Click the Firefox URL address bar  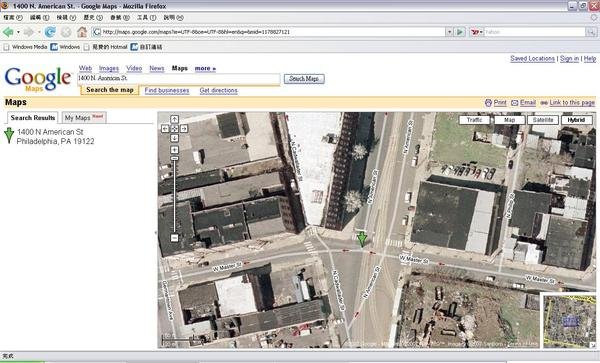point(270,32)
